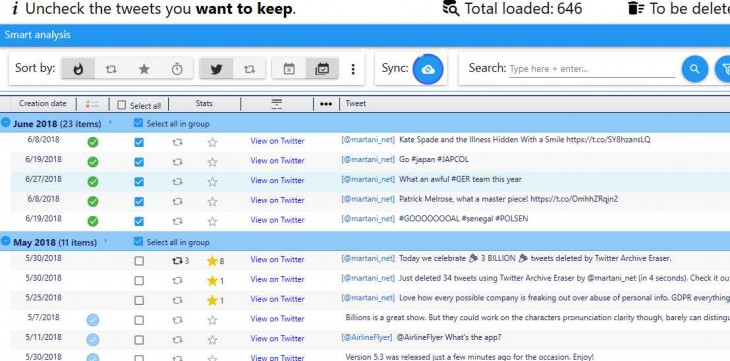The image size is (730, 361).
Task: Click the search input field
Action: coord(592,69)
